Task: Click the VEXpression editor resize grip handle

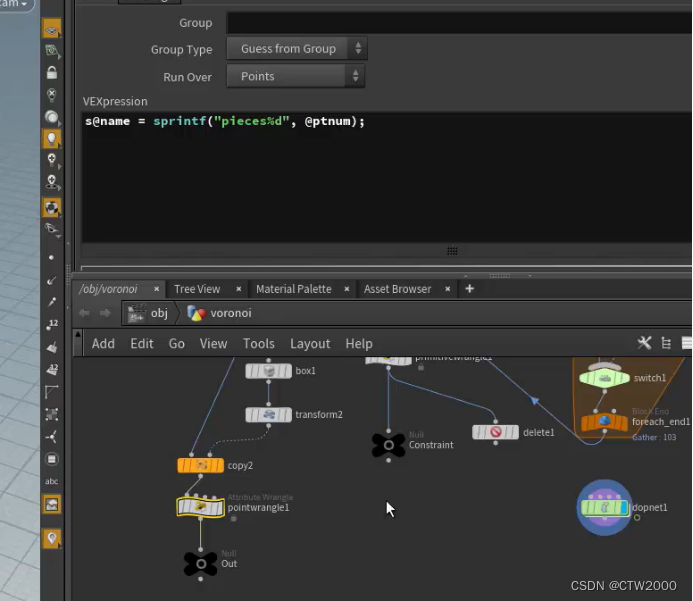Action: tap(452, 251)
